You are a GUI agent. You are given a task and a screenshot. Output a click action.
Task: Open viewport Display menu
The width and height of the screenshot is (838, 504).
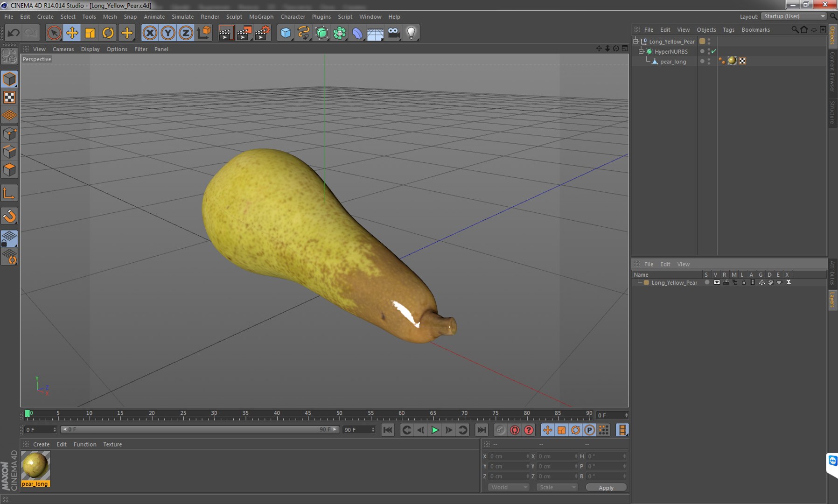pos(90,49)
